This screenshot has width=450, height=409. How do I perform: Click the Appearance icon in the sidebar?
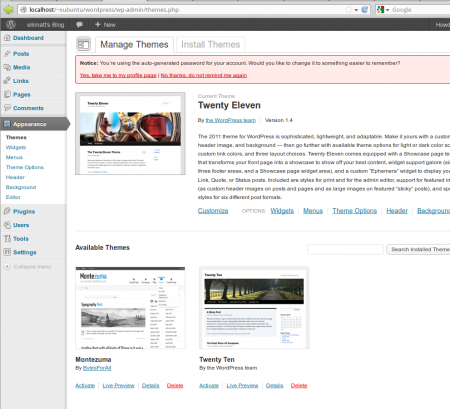coord(7,124)
